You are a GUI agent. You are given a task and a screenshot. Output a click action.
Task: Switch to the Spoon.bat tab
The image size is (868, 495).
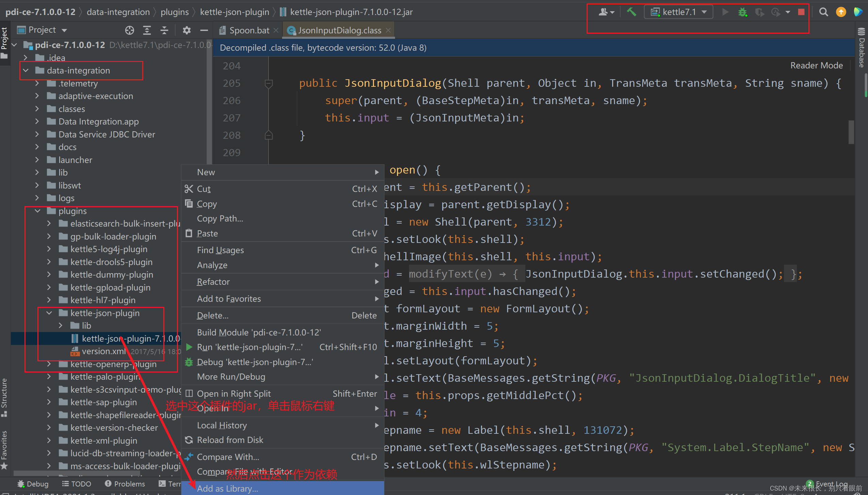249,30
